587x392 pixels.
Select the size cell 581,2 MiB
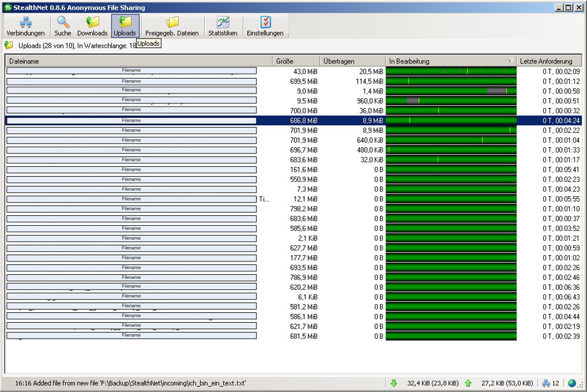[304, 307]
